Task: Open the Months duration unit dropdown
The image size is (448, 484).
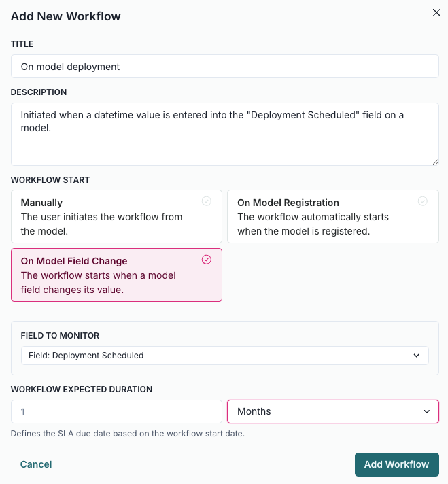Action: click(x=332, y=412)
